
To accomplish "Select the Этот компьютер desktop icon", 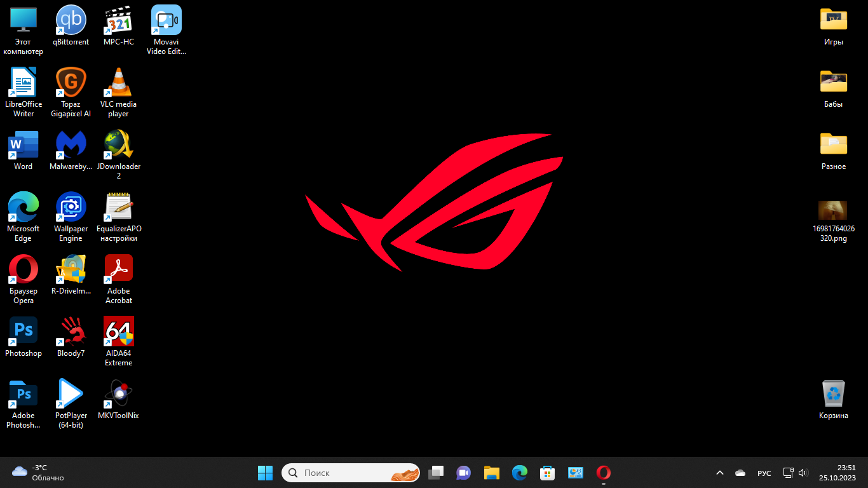I will pos(24,30).
